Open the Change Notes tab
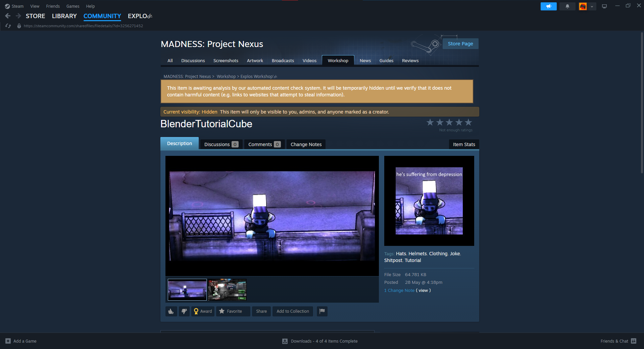 point(306,144)
